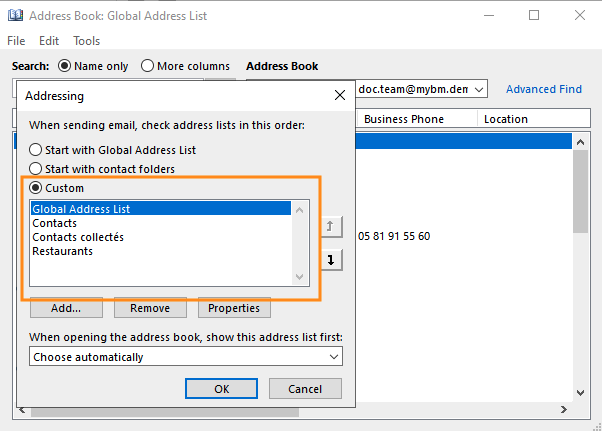Click the Advanced Find link
Image resolution: width=602 pixels, height=431 pixels.
pos(543,89)
